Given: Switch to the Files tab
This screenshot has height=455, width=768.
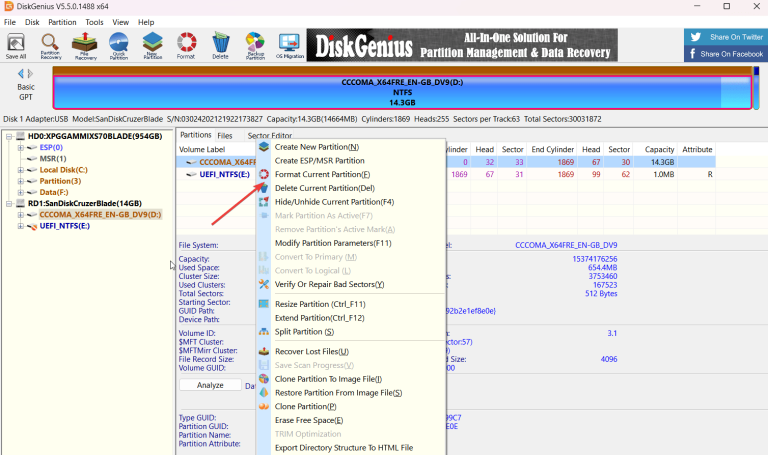Looking at the screenshot, I should coord(225,136).
